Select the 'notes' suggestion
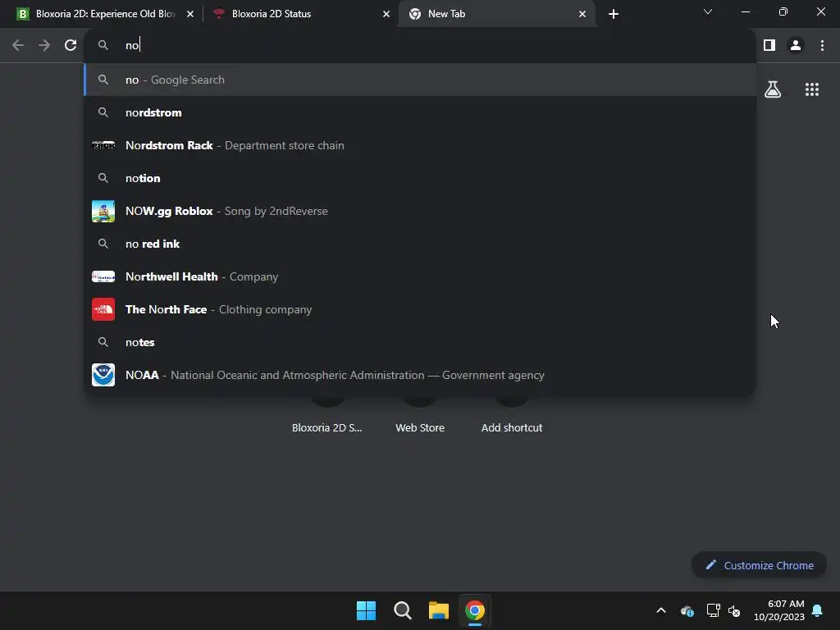This screenshot has height=630, width=840. coord(420,342)
